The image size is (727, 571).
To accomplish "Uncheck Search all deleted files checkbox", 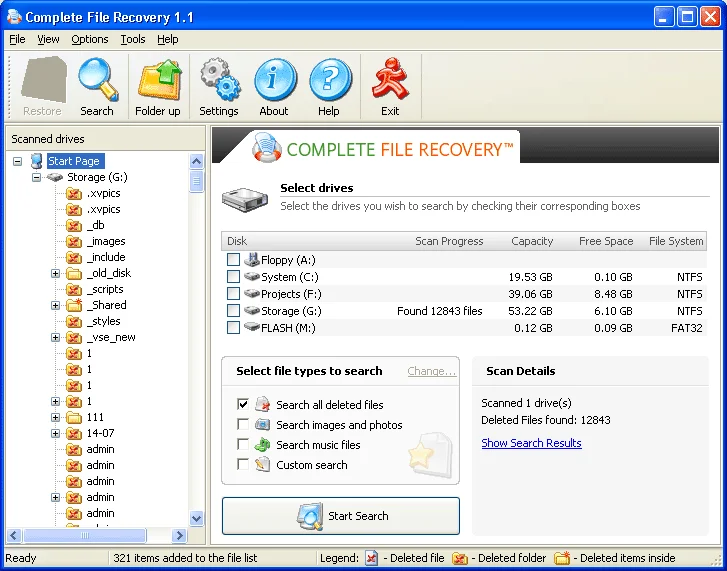I will (x=243, y=404).
